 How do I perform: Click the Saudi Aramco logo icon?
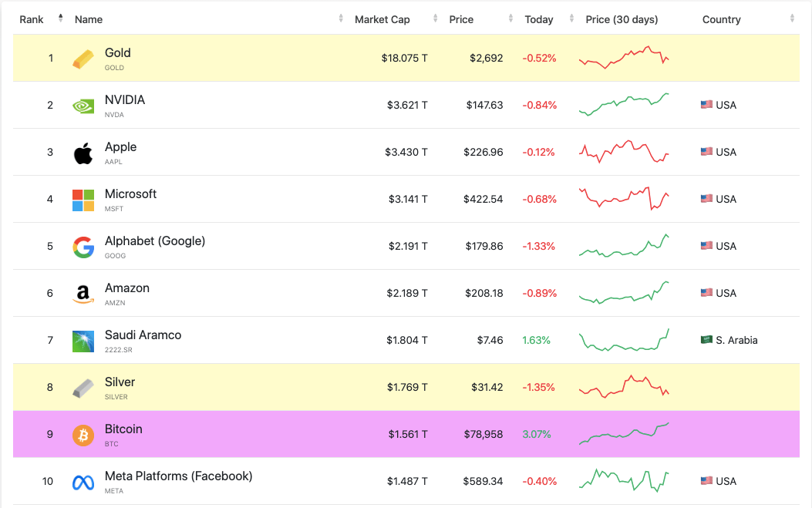click(83, 341)
